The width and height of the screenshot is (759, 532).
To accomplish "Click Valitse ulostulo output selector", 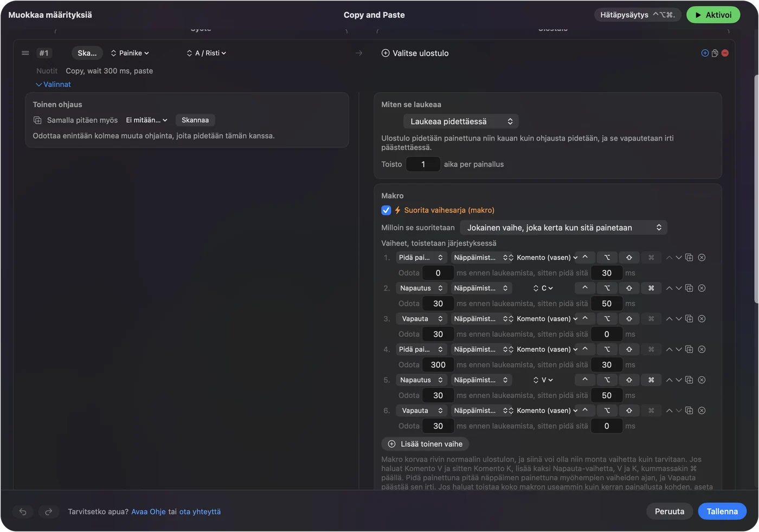I will tap(415, 53).
